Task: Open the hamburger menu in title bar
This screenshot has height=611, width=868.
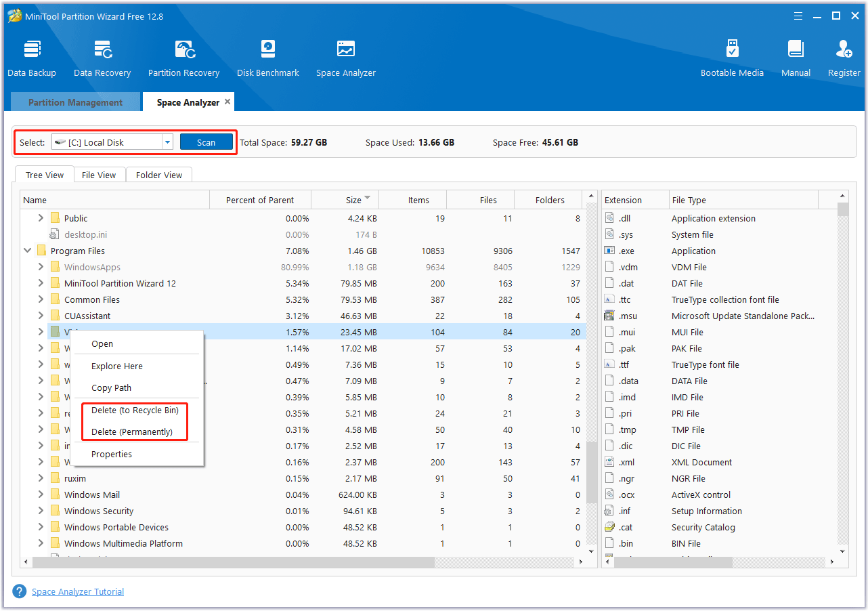Action: 798,16
